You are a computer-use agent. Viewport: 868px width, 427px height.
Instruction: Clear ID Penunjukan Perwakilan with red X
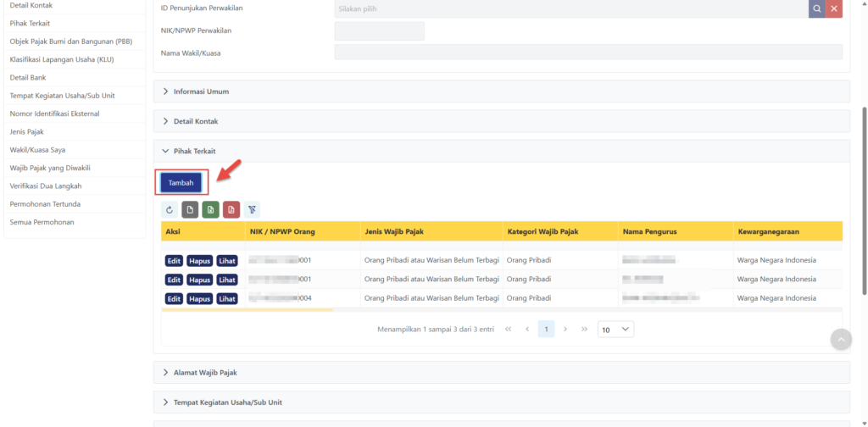pos(834,8)
